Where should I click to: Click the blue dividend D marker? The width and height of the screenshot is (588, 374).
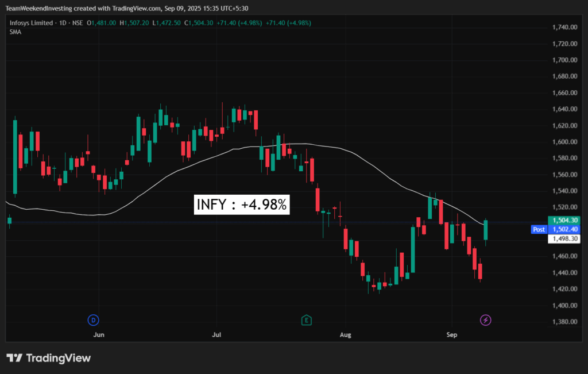click(x=93, y=320)
